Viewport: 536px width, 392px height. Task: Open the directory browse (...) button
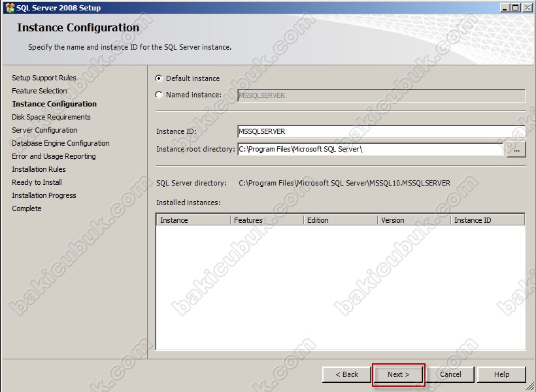click(516, 150)
